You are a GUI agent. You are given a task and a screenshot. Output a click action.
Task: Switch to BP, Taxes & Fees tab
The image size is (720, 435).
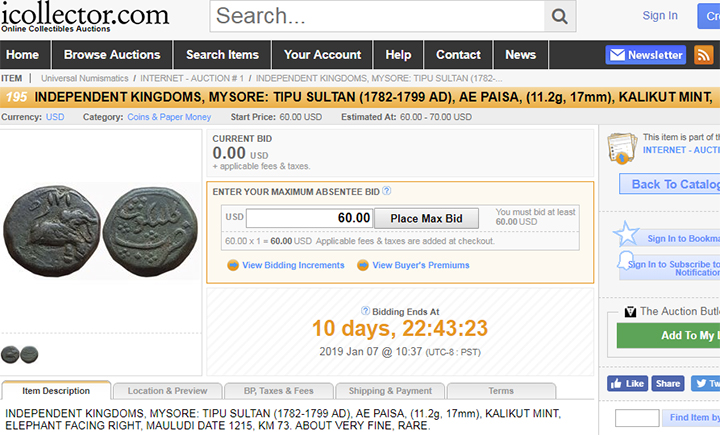pyautogui.click(x=278, y=391)
